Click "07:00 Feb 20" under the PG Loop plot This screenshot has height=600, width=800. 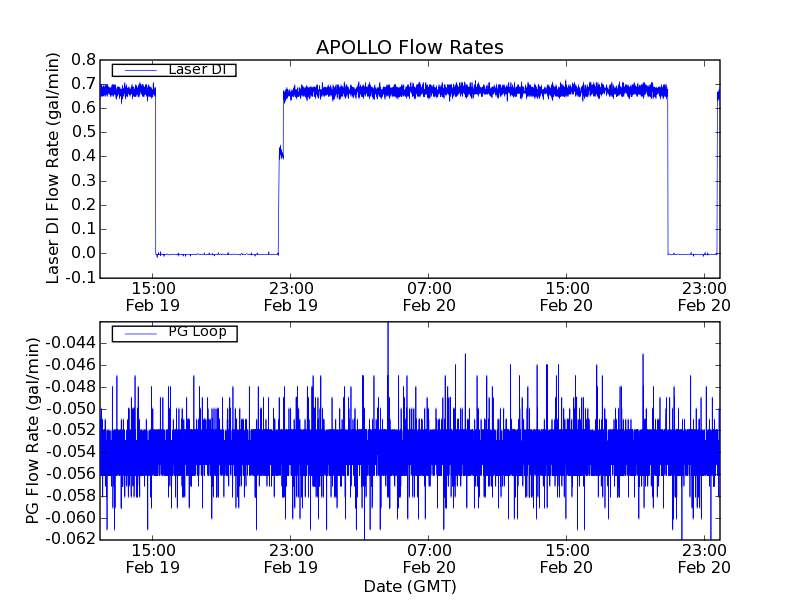pos(429,559)
